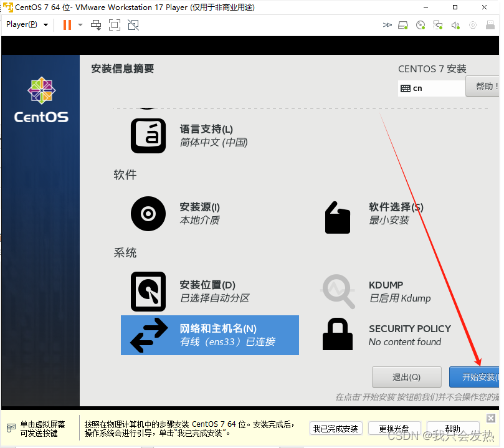504x448 pixels.
Task: Click the 本地介质 status text
Action: 199,220
